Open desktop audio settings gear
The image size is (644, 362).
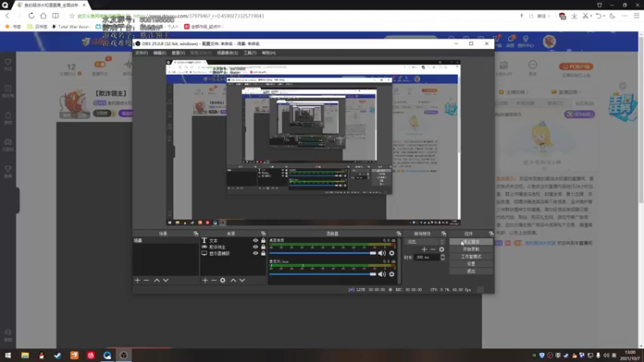392,253
